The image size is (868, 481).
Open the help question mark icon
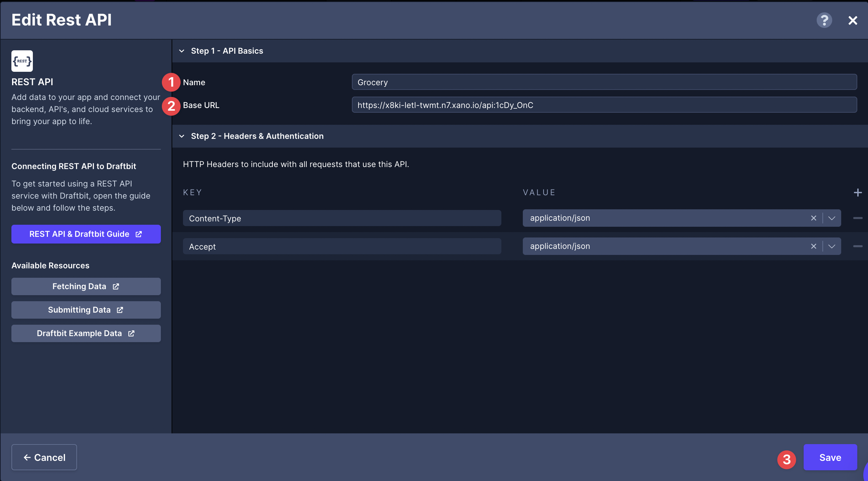pos(824,20)
